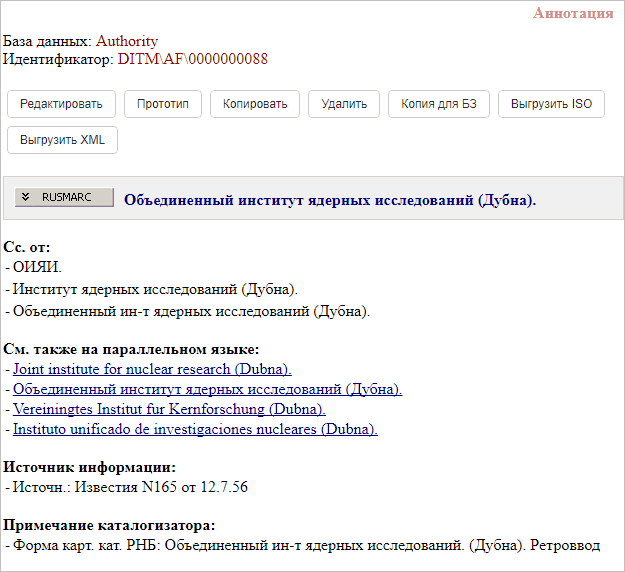Select the cataloguer note Форма карт. кат. РНБ

coord(306,545)
